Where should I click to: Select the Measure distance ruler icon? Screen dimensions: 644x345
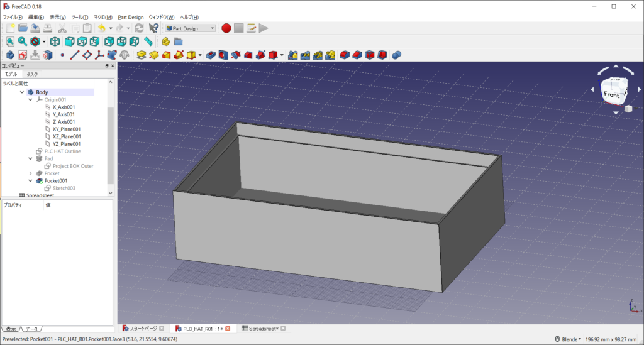click(148, 41)
